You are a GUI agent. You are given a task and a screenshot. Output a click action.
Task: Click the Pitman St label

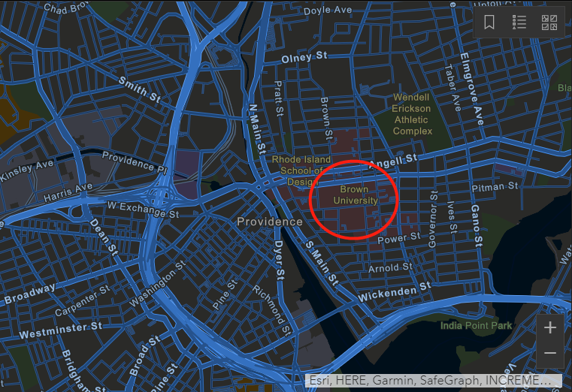pyautogui.click(x=495, y=187)
